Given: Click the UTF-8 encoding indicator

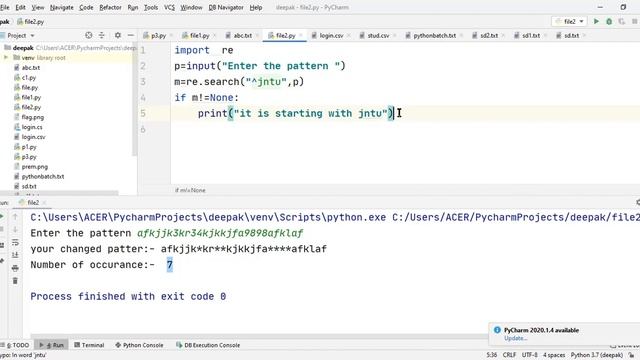Looking at the screenshot, I should (x=530, y=355).
